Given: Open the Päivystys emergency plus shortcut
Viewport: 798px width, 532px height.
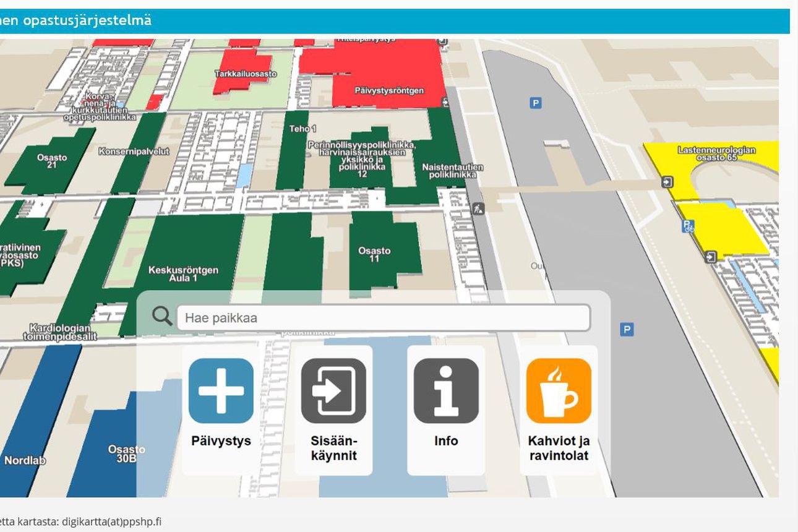Looking at the screenshot, I should tap(221, 391).
